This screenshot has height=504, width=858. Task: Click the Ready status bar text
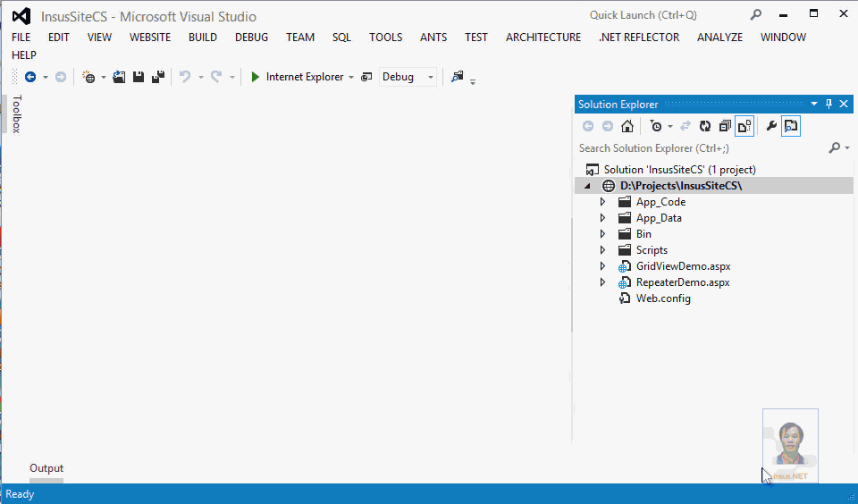[x=20, y=494]
